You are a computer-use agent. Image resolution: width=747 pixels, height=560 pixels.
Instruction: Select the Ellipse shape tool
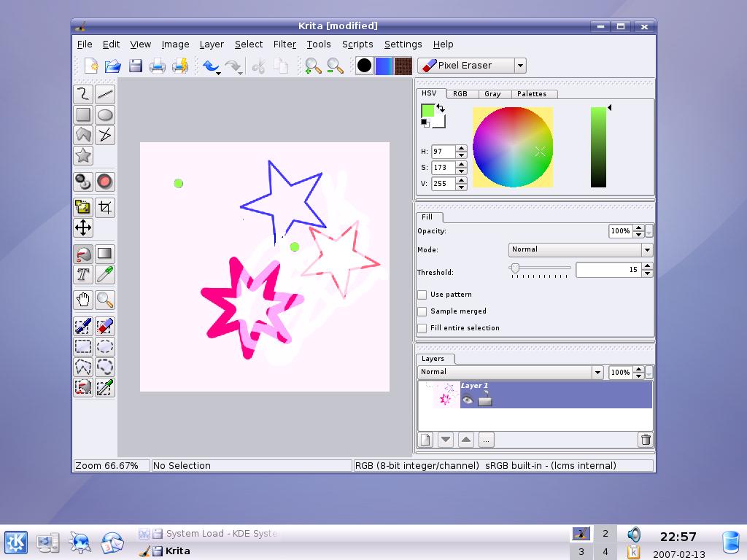coord(105,114)
